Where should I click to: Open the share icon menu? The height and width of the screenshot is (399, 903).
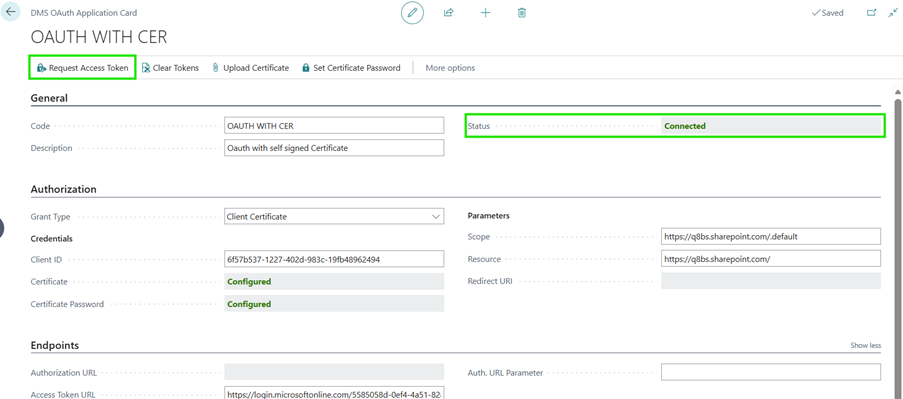pyautogui.click(x=449, y=13)
